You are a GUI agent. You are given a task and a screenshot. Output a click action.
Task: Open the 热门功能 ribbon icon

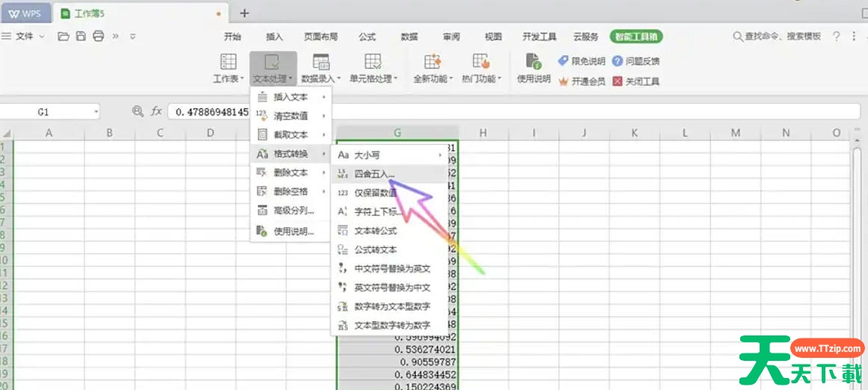coord(481,61)
